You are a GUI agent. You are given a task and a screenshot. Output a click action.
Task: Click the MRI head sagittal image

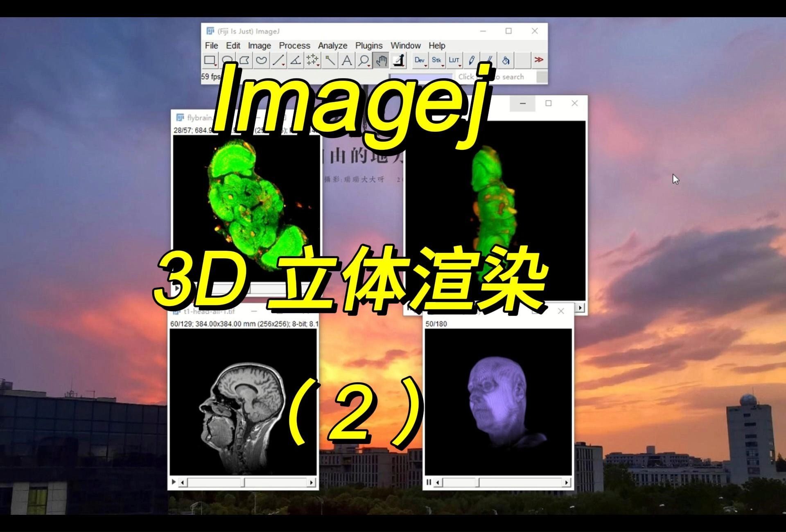(x=243, y=402)
